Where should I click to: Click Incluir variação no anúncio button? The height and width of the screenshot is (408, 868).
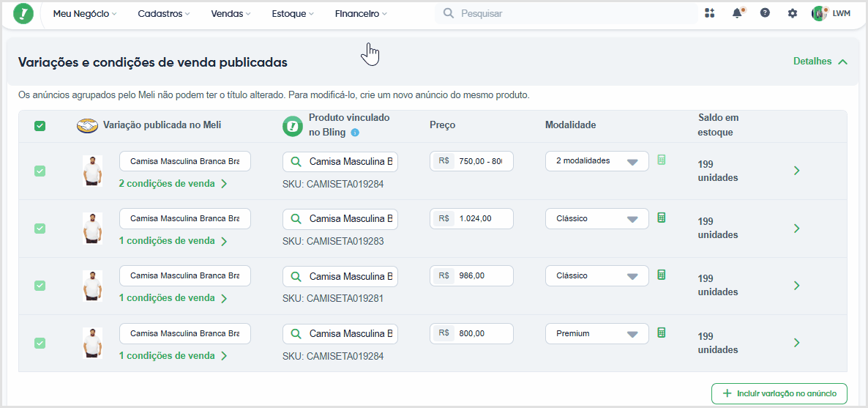point(779,393)
